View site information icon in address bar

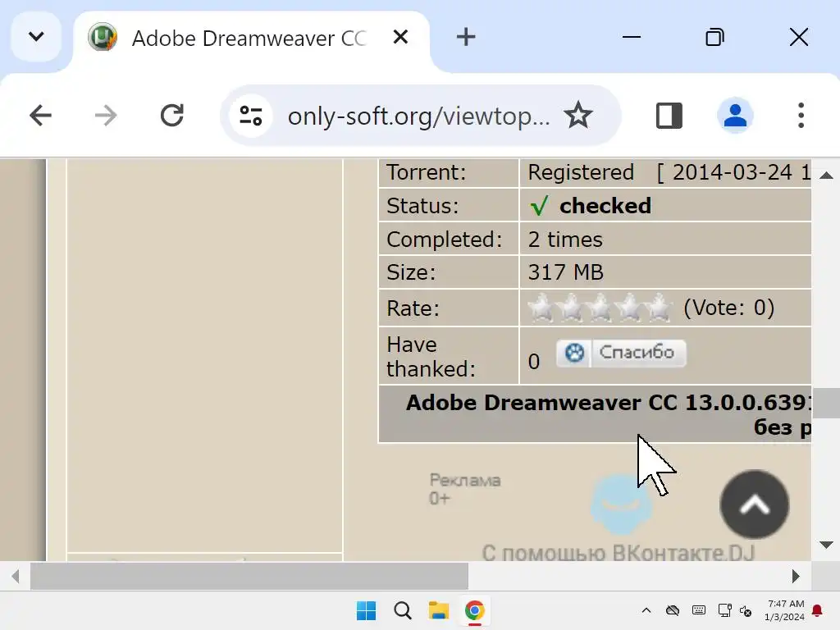tap(251, 116)
